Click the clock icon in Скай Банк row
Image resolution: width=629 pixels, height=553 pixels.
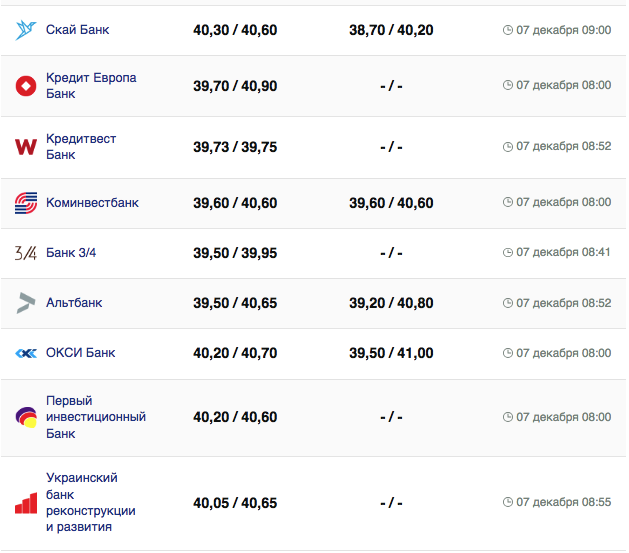point(507,30)
